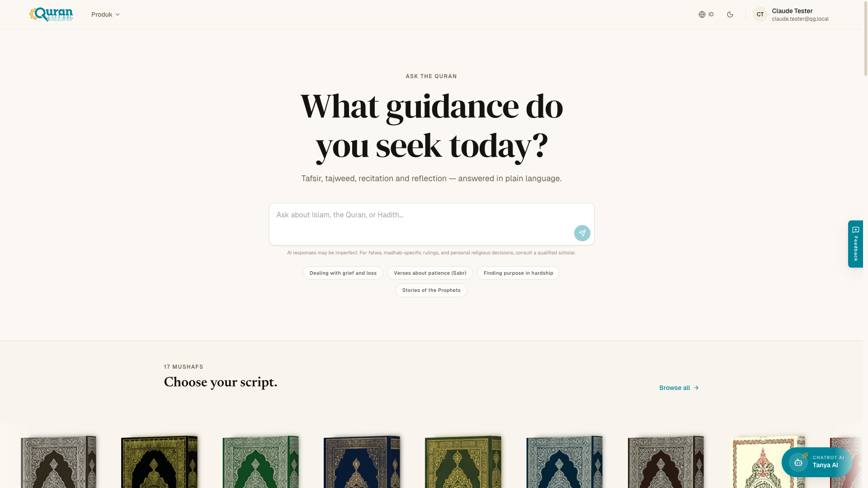Open the Tanya AI chatbot
The image size is (868, 488).
point(816,462)
